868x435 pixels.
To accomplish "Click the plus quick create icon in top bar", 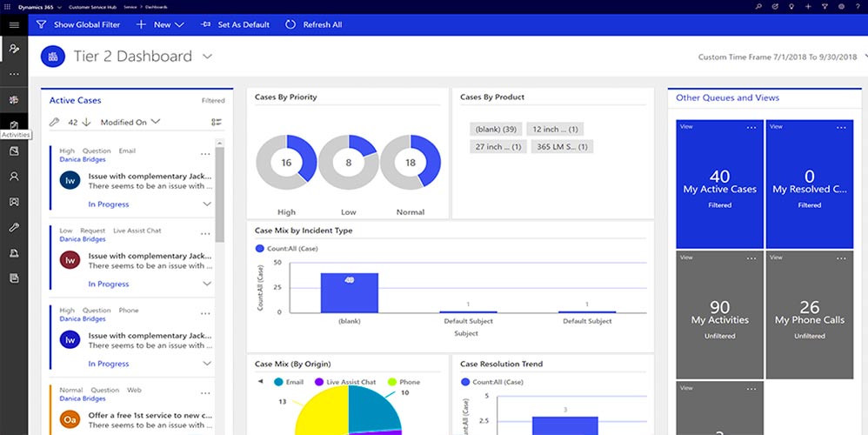I will [x=808, y=7].
